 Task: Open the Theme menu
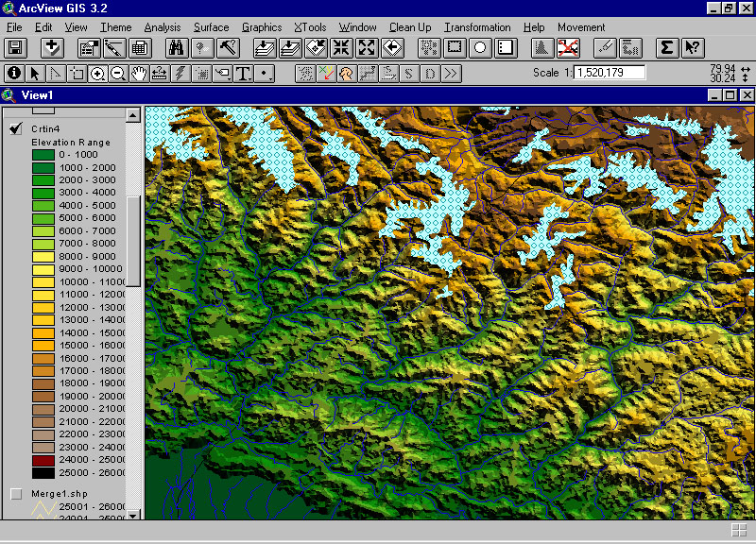tap(116, 27)
